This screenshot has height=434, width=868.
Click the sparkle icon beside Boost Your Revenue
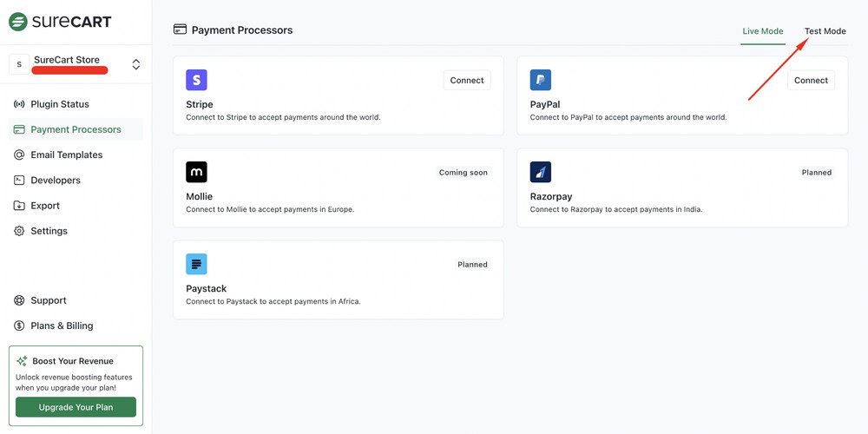coord(22,361)
